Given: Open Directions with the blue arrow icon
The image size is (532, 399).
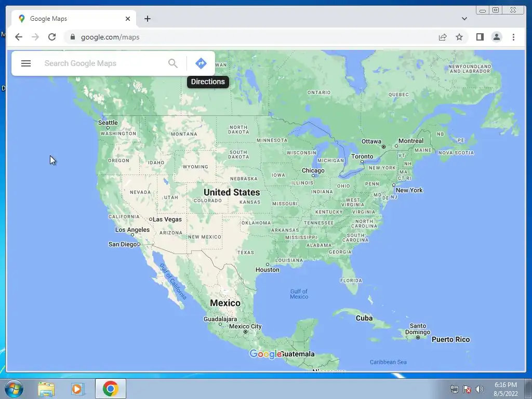Looking at the screenshot, I should pyautogui.click(x=201, y=63).
